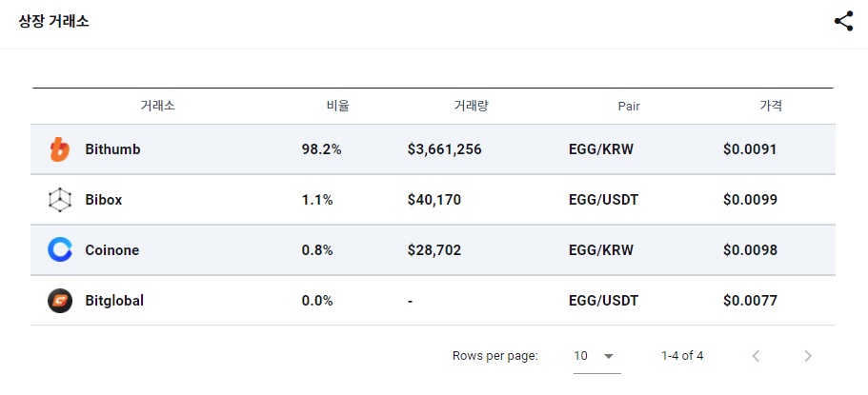Click the $0.0091 price

tap(750, 149)
